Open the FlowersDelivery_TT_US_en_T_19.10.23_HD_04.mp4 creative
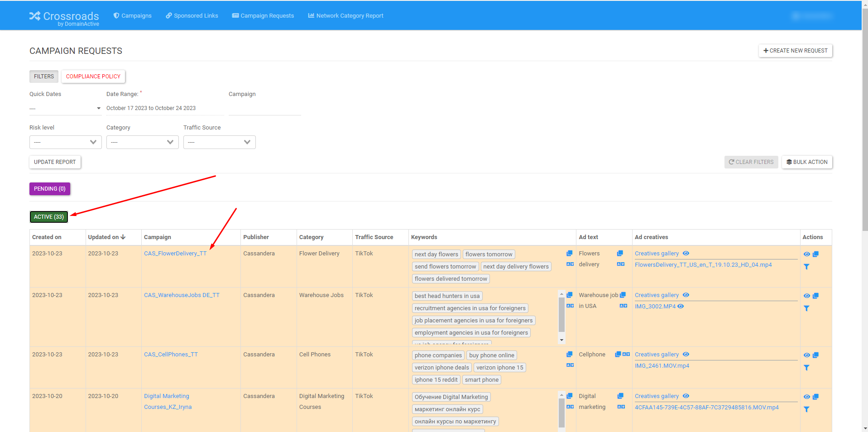868x432 pixels. point(703,264)
